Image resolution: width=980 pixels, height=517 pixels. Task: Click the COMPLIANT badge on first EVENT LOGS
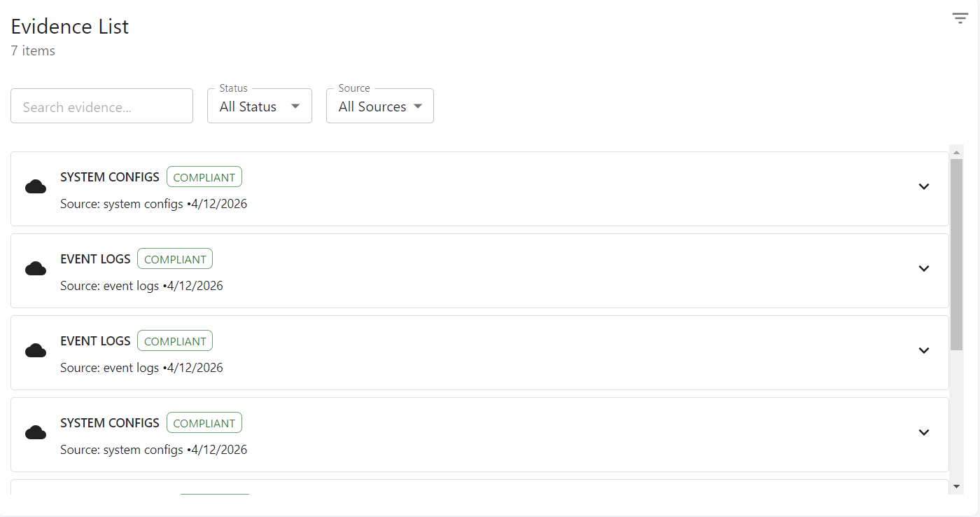pyautogui.click(x=175, y=259)
